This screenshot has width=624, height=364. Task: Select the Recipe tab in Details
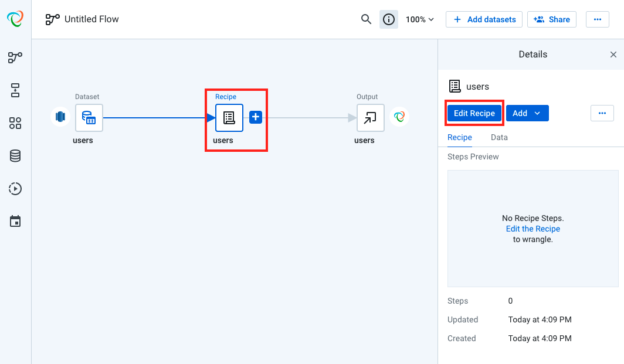point(459,137)
